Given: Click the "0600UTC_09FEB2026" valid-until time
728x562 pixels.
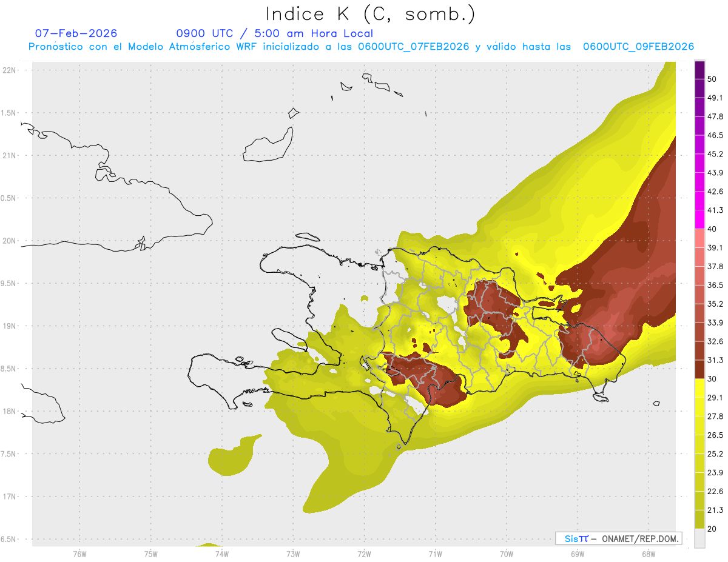Looking at the screenshot, I should point(638,47).
